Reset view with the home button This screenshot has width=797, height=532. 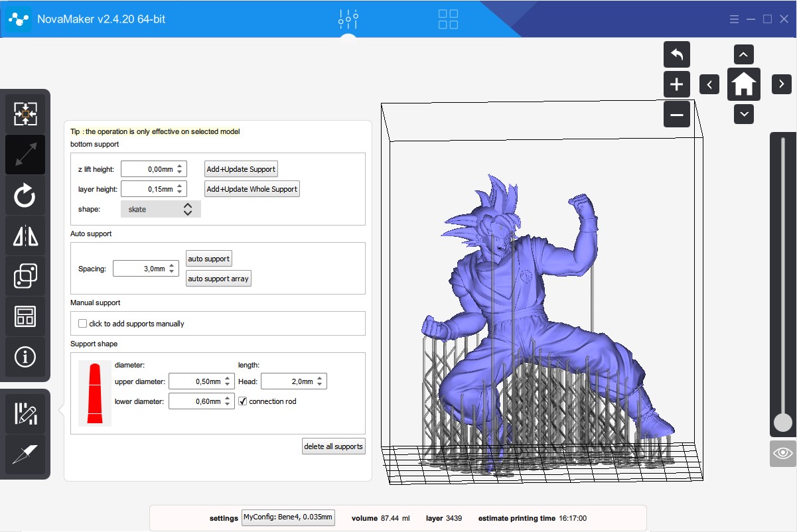point(744,84)
